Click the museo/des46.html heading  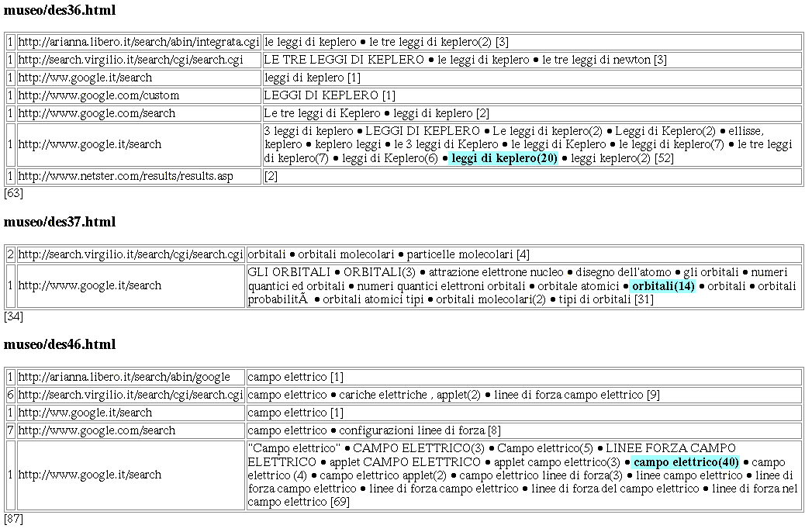pyautogui.click(x=60, y=344)
